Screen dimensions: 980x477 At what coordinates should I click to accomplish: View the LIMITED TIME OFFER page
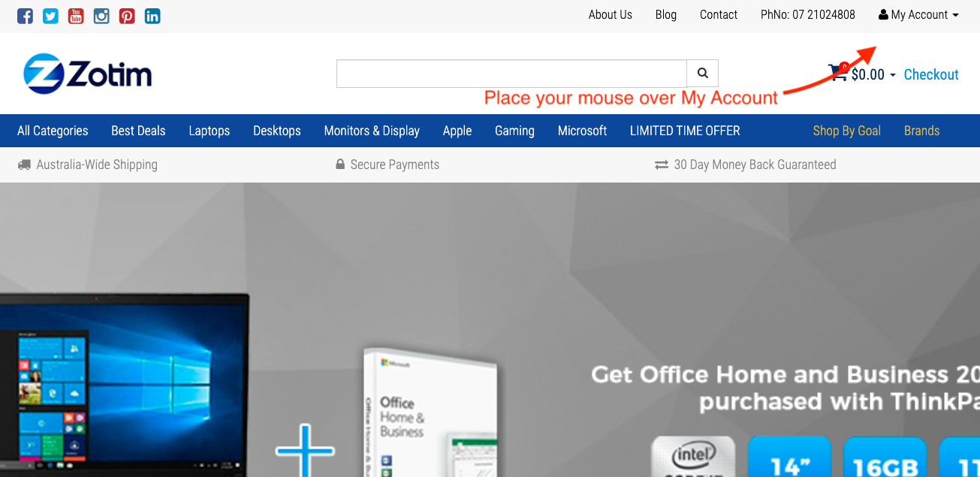685,131
